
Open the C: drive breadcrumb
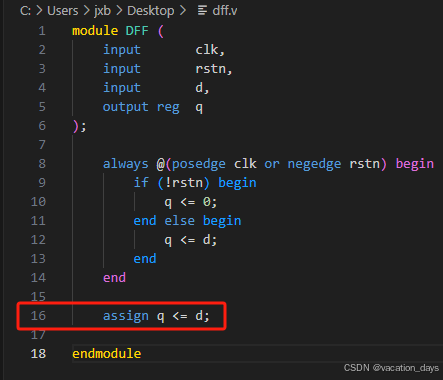click(25, 11)
